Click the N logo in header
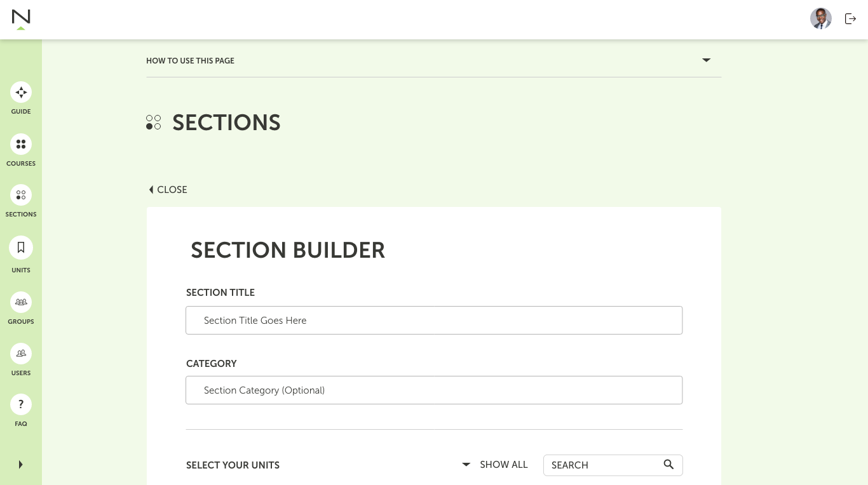The height and width of the screenshot is (485, 868). tap(21, 19)
